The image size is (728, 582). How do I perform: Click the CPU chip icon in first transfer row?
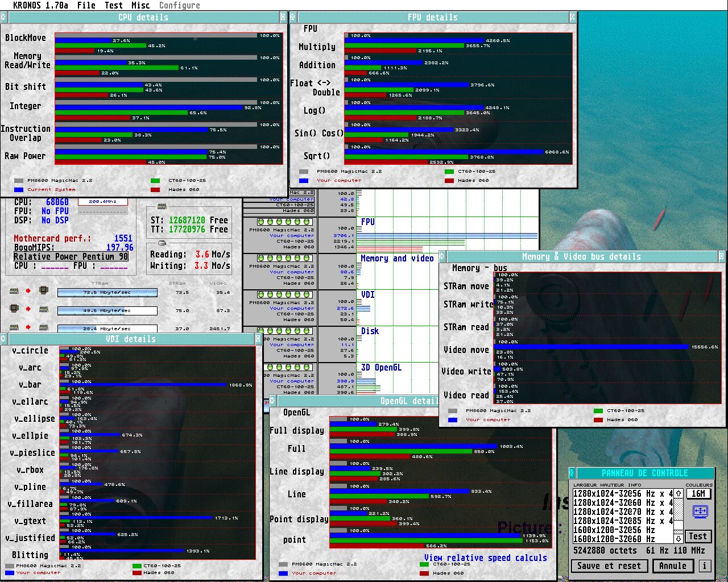(43, 291)
